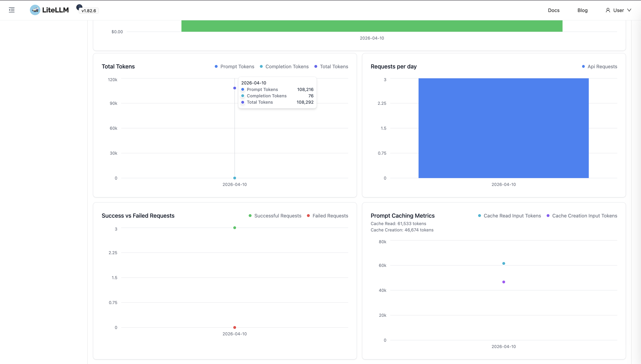
Task: Click the Prompt Tokens legend marker
Action: 216,66
